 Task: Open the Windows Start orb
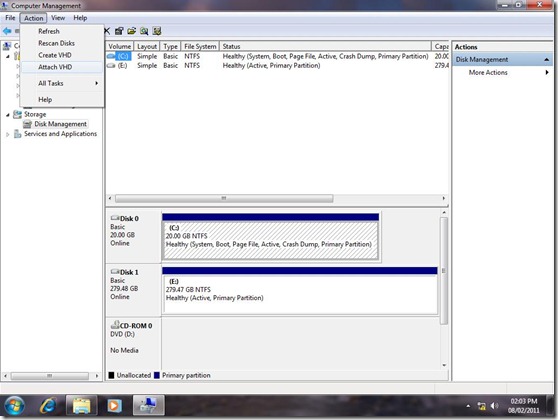[15, 405]
